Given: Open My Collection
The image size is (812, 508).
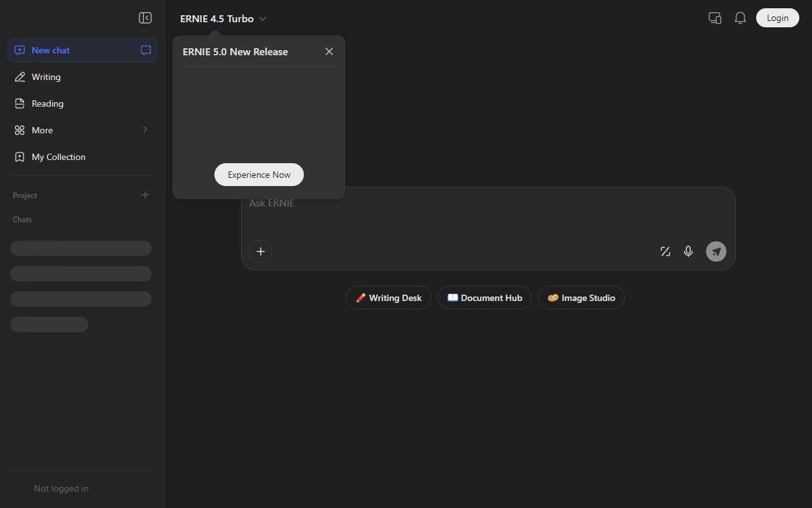Looking at the screenshot, I should click(58, 157).
